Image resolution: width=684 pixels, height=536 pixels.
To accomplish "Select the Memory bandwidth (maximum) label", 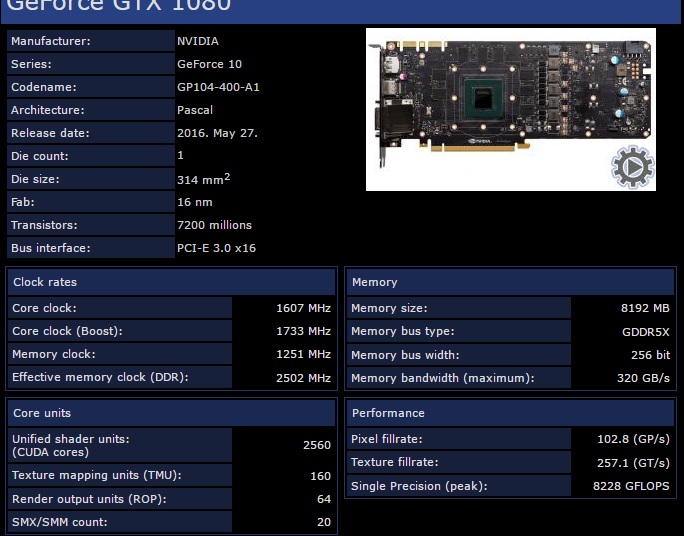I will pos(443,378).
